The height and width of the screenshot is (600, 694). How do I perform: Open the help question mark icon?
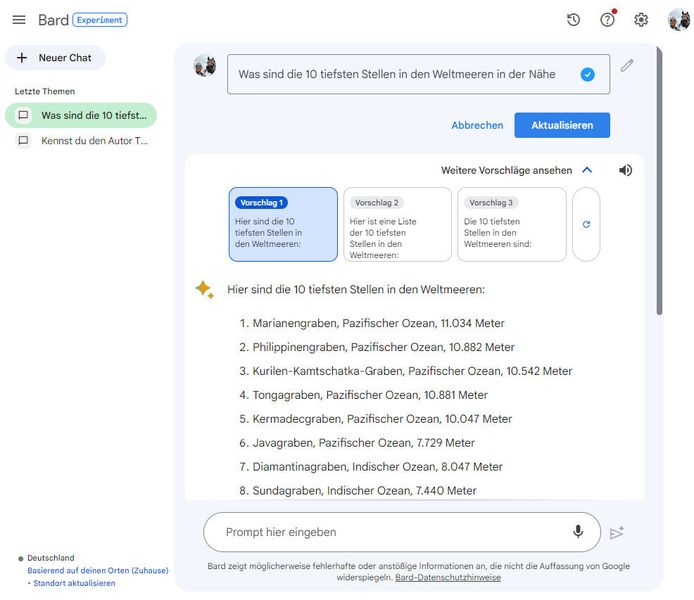[607, 20]
